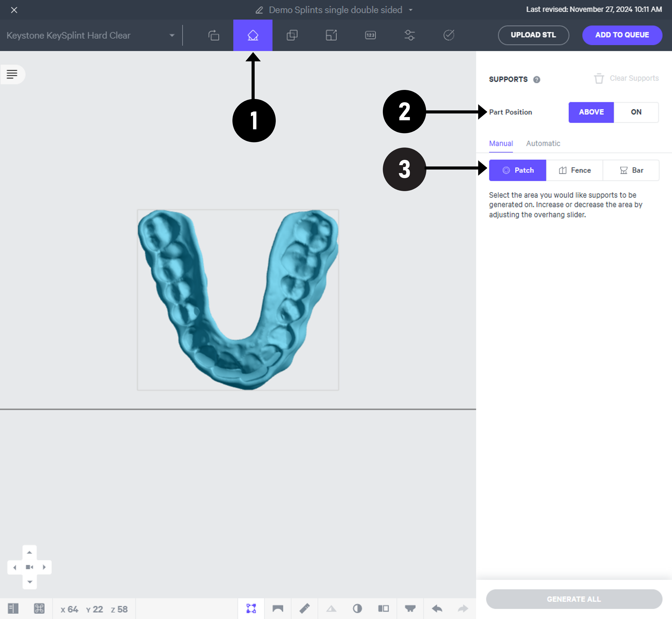
Task: Toggle the overhang triangle icon
Action: pos(331,609)
